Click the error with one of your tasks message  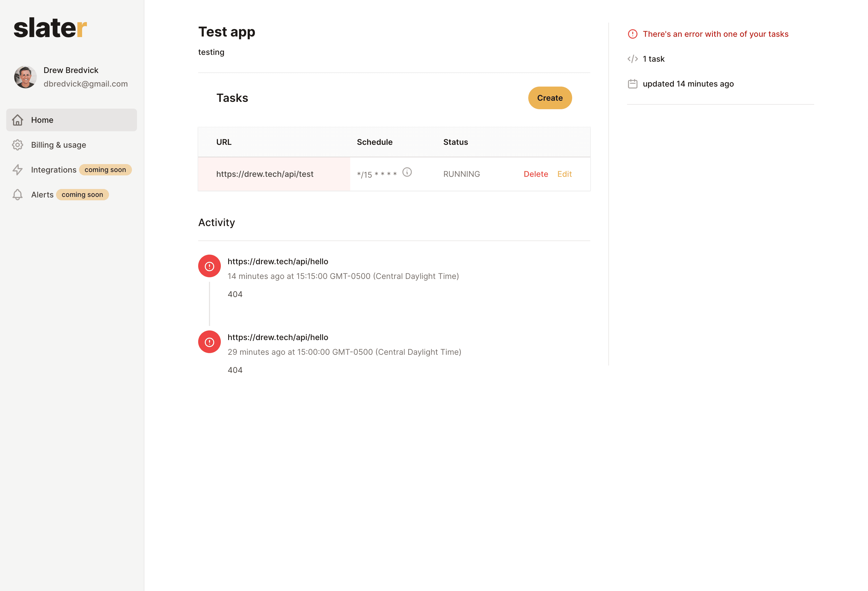[x=716, y=34]
